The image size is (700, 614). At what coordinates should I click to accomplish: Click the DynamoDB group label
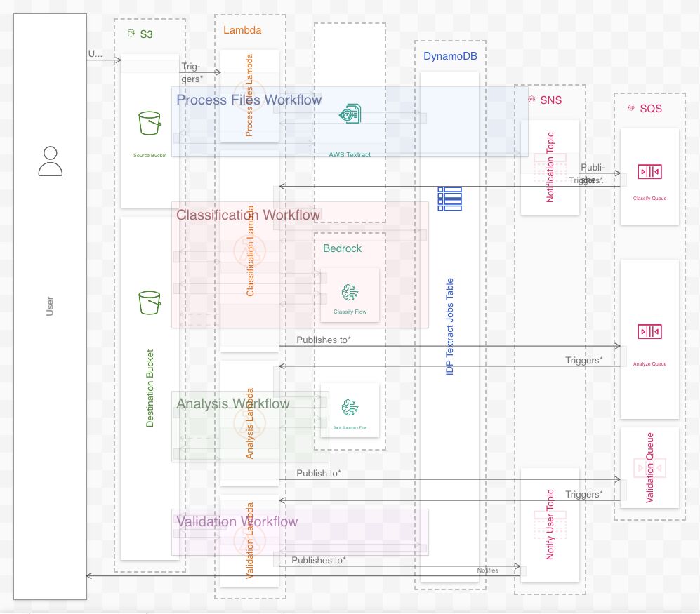point(450,55)
